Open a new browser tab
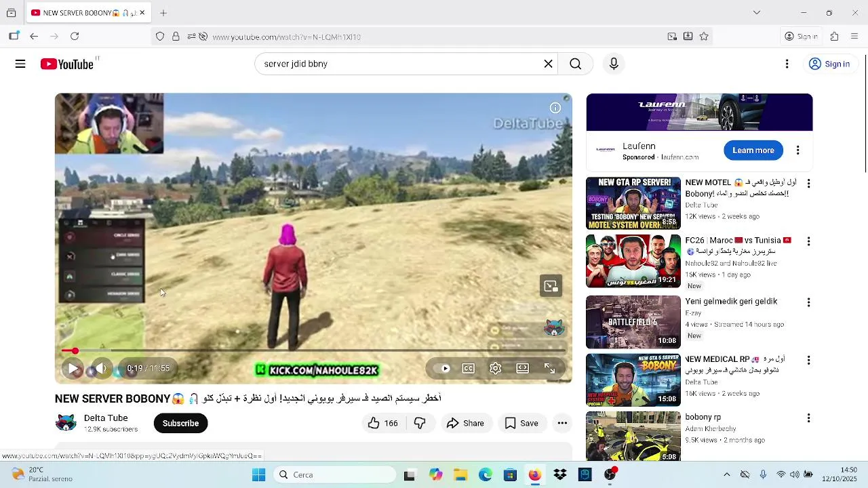Image resolution: width=868 pixels, height=488 pixels. coord(163,12)
